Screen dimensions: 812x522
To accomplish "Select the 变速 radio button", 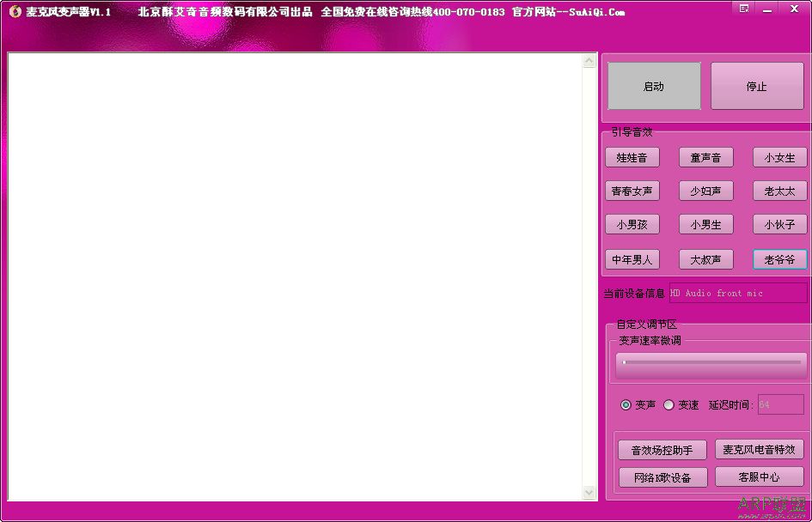I will point(669,405).
